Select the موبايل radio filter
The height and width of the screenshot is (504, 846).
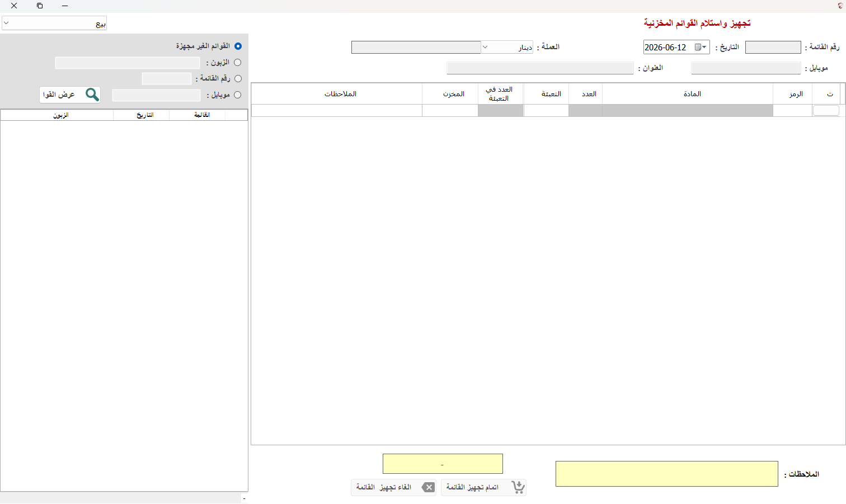click(237, 95)
